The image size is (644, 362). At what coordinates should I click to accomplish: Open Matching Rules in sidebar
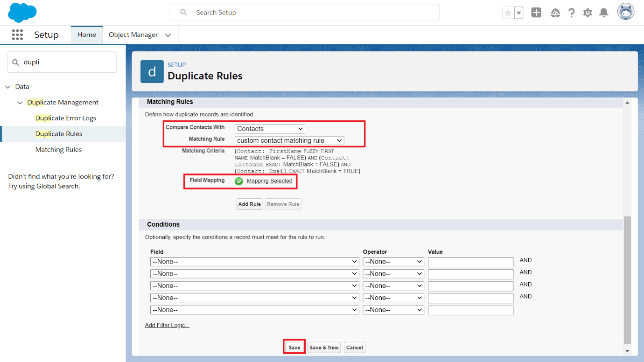click(x=58, y=150)
